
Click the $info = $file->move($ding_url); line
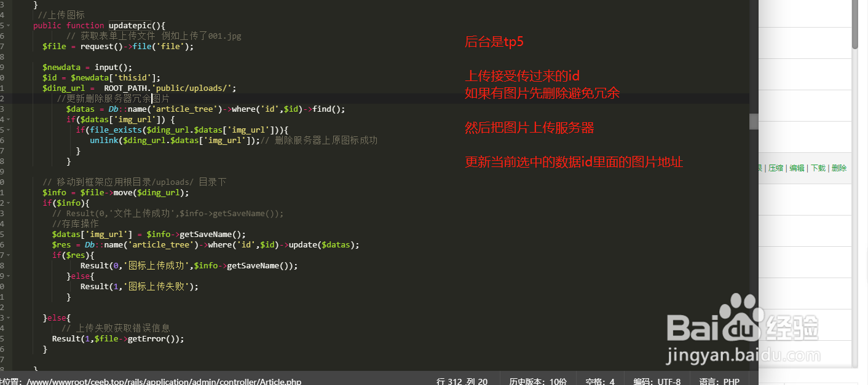(x=116, y=192)
